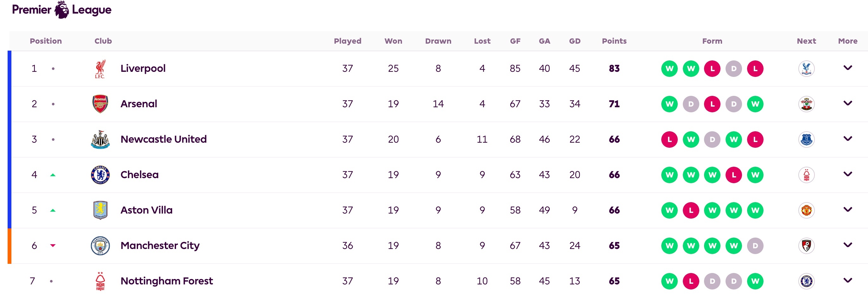Image resolution: width=868 pixels, height=298 pixels.
Task: Click the Chelsea club badge
Action: (x=100, y=175)
